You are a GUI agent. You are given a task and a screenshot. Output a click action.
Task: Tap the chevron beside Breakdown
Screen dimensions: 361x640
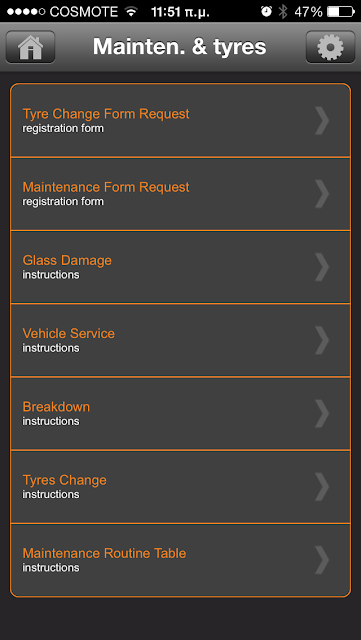pos(322,413)
